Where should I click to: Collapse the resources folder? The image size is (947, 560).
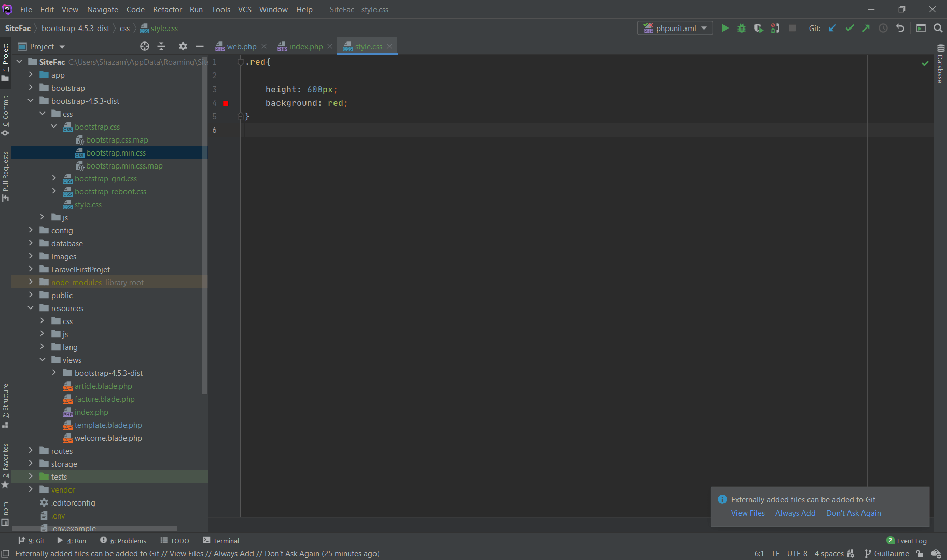coord(31,308)
